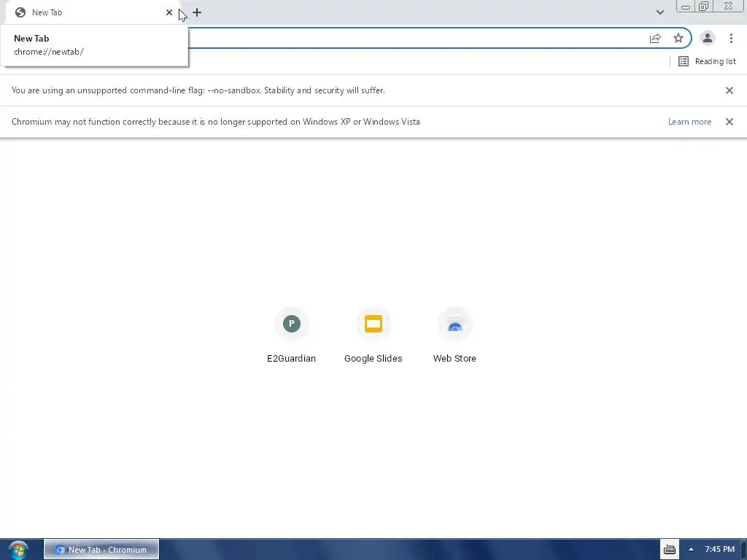
Task: Click the no-sandbox warning message text
Action: coord(198,90)
